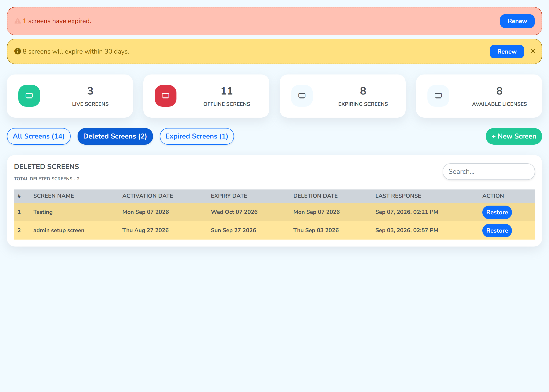The height and width of the screenshot is (392, 549).
Task: Click the 'TOTAL DELETED SCREENS - 2' text
Action: tap(47, 179)
